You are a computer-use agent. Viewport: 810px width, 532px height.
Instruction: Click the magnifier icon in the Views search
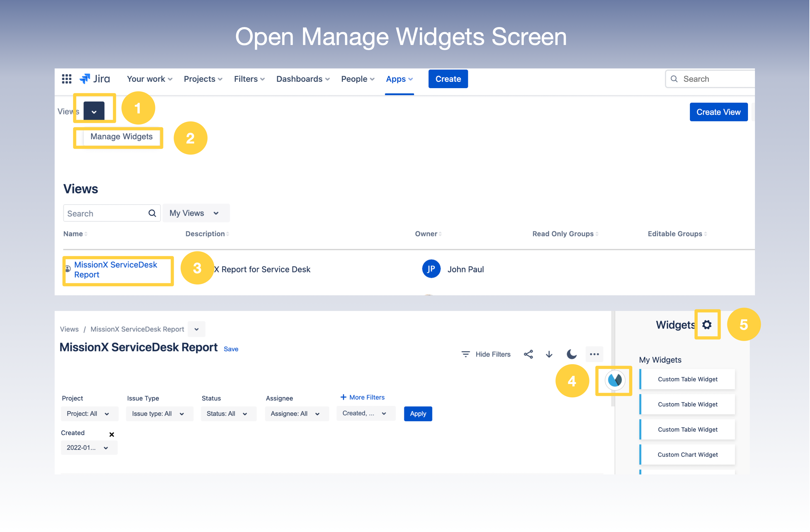(152, 213)
